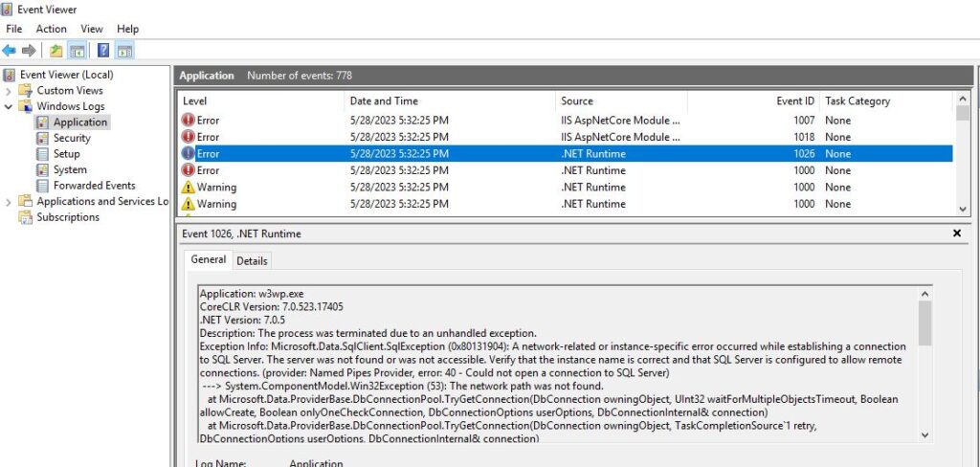This screenshot has width=980, height=467.
Task: Click the Forward arrow toolbar icon
Action: (29, 51)
